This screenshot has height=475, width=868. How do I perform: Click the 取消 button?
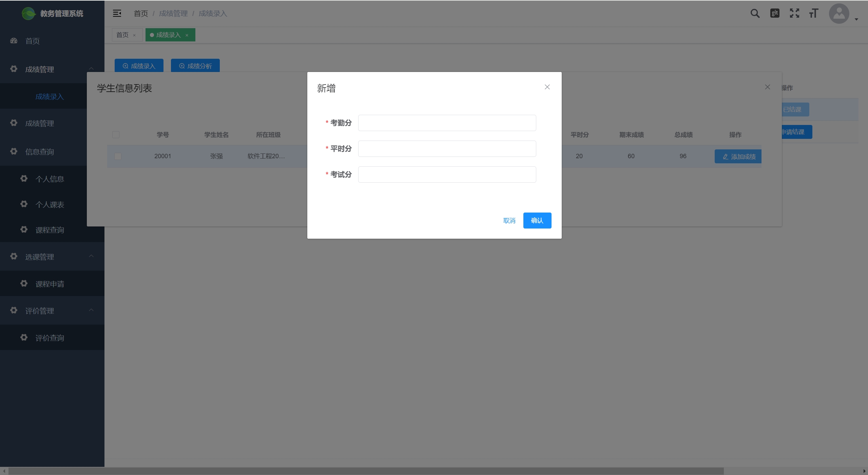point(509,221)
